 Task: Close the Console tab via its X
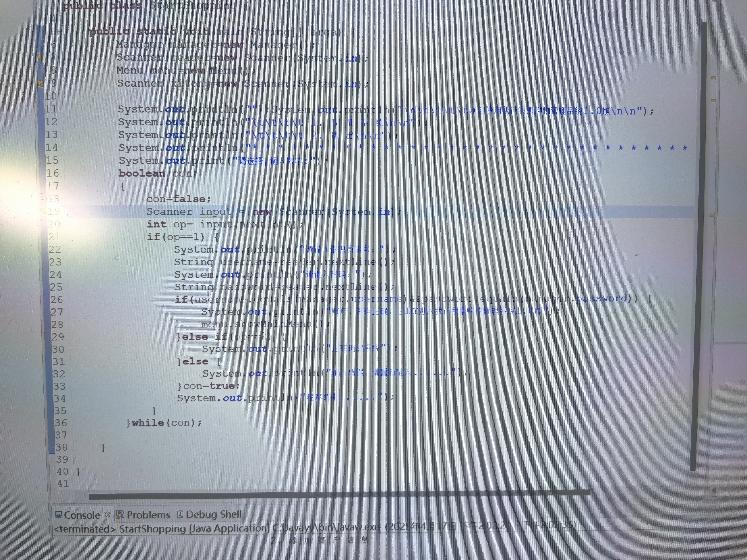click(x=107, y=514)
